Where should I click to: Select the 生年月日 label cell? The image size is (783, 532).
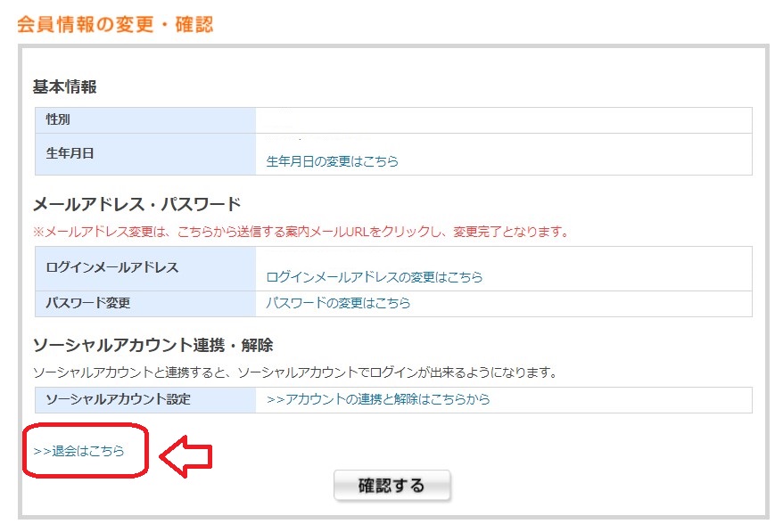145,153
